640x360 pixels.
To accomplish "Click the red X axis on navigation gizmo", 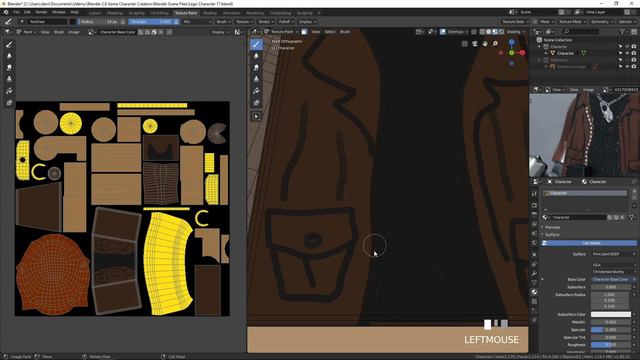I will (522, 53).
